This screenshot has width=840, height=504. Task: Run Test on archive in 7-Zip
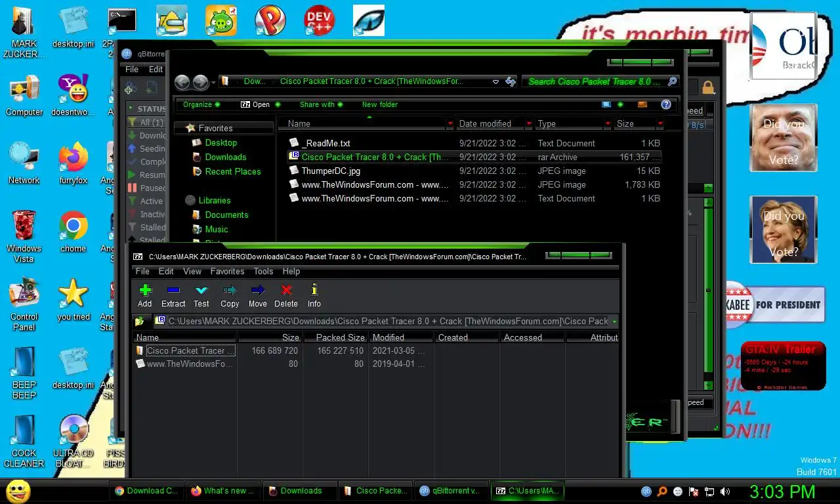[201, 295]
